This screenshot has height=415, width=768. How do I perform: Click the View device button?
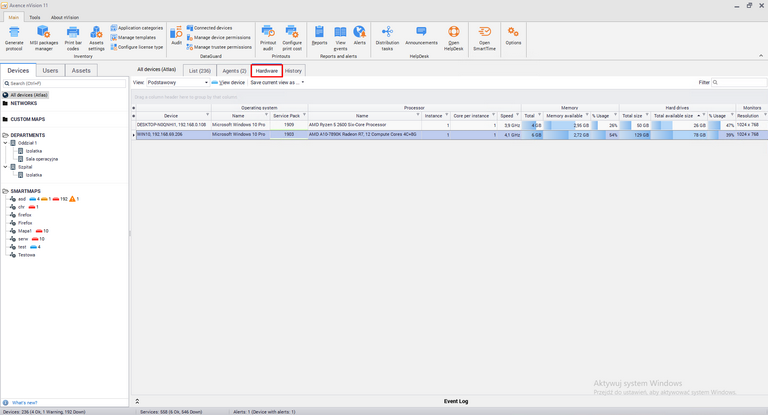click(x=228, y=83)
